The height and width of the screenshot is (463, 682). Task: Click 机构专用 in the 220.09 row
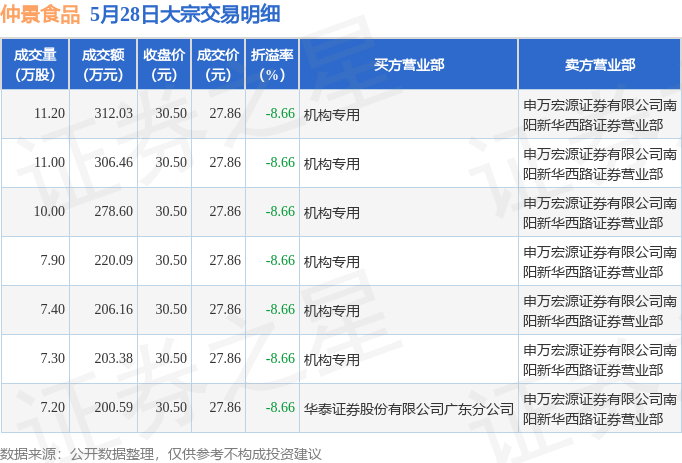click(x=331, y=262)
